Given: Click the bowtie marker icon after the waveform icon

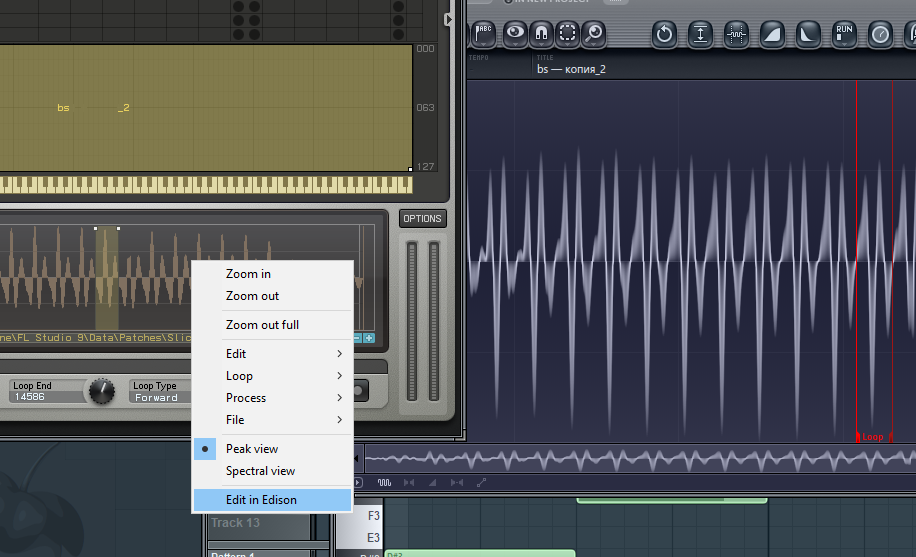Looking at the screenshot, I should click(x=409, y=482).
